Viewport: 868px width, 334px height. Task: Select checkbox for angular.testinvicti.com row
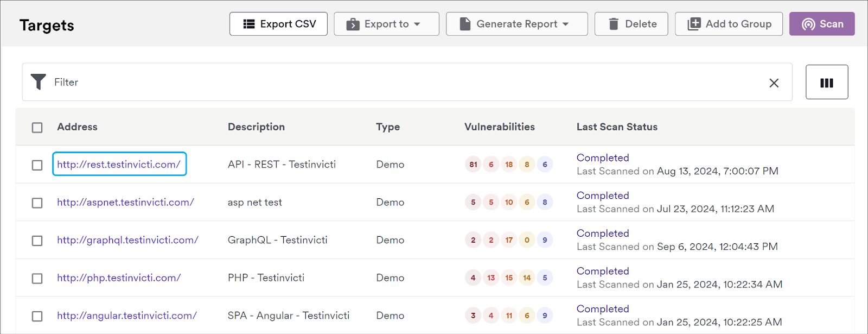[37, 316]
